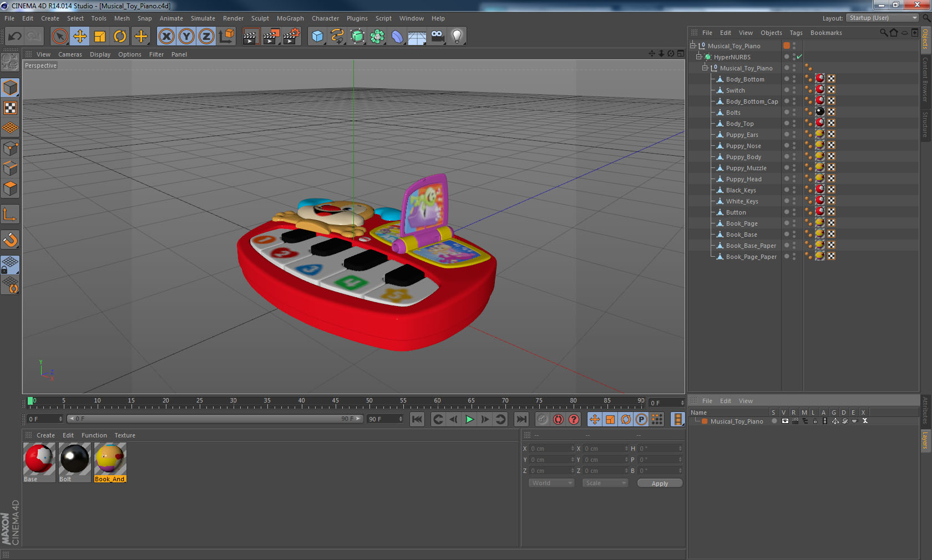
Task: Open the spline pen tools icon
Action: point(337,37)
